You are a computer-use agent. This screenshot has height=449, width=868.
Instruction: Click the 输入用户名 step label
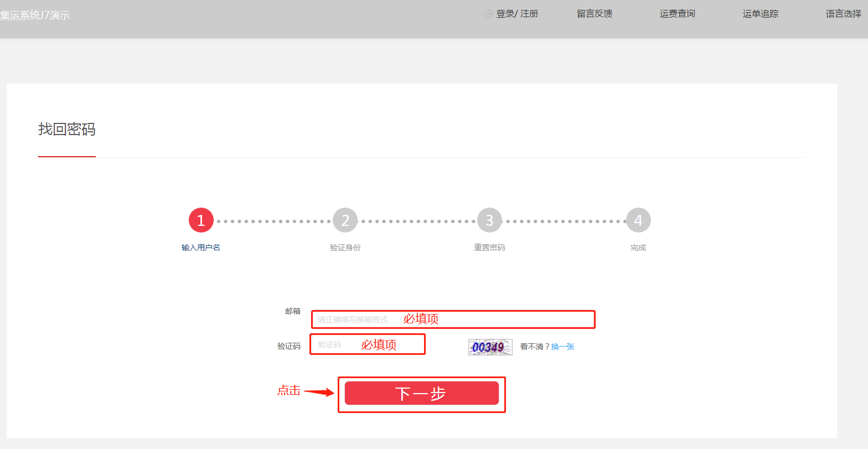click(201, 247)
